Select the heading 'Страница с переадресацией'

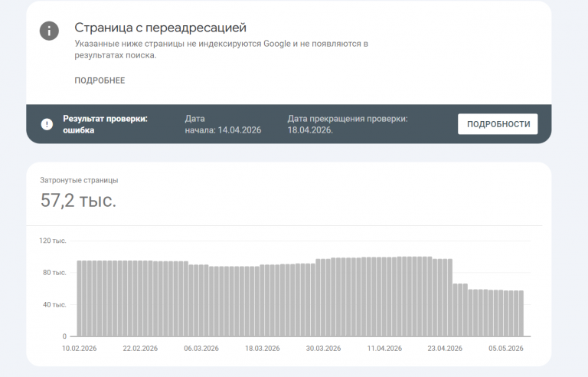coord(160,28)
